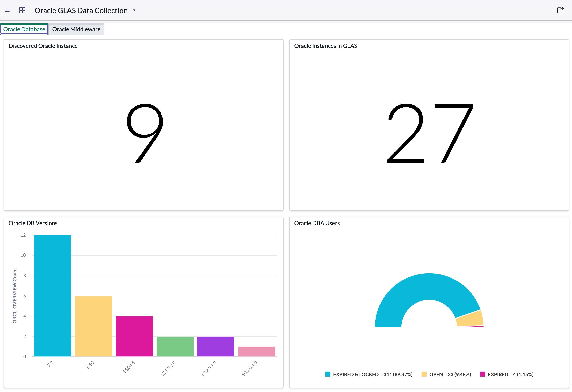Click the y-axis value 8
The width and height of the screenshot is (572, 392).
click(x=25, y=276)
